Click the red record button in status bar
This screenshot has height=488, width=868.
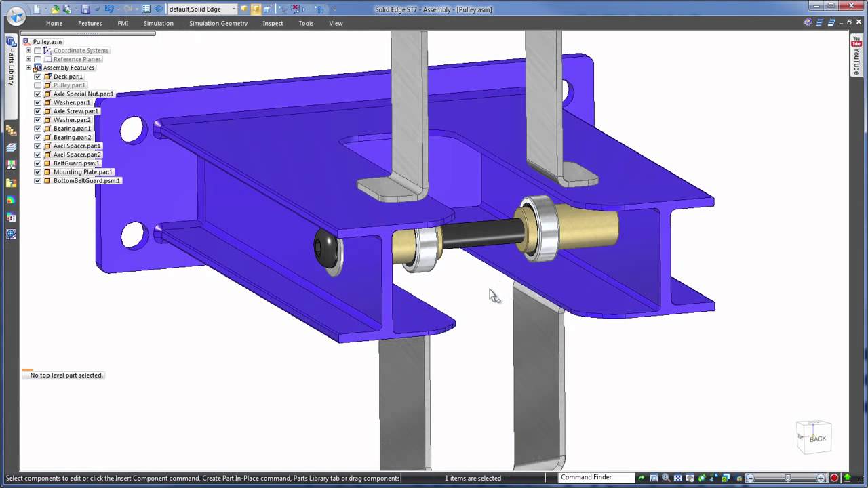point(835,478)
